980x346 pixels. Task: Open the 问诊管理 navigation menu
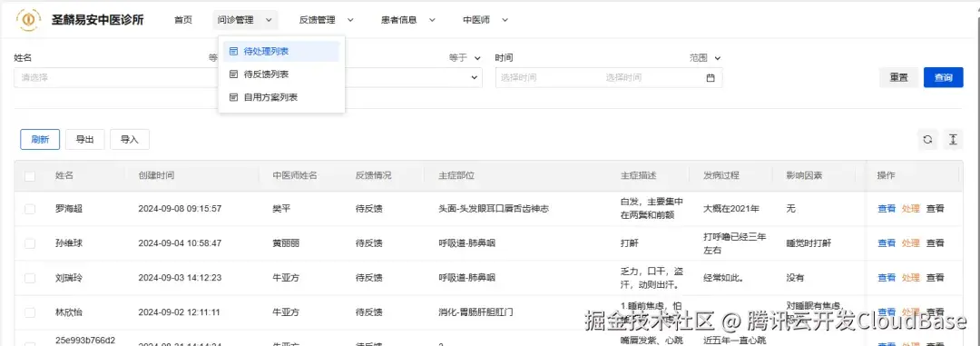point(246,20)
